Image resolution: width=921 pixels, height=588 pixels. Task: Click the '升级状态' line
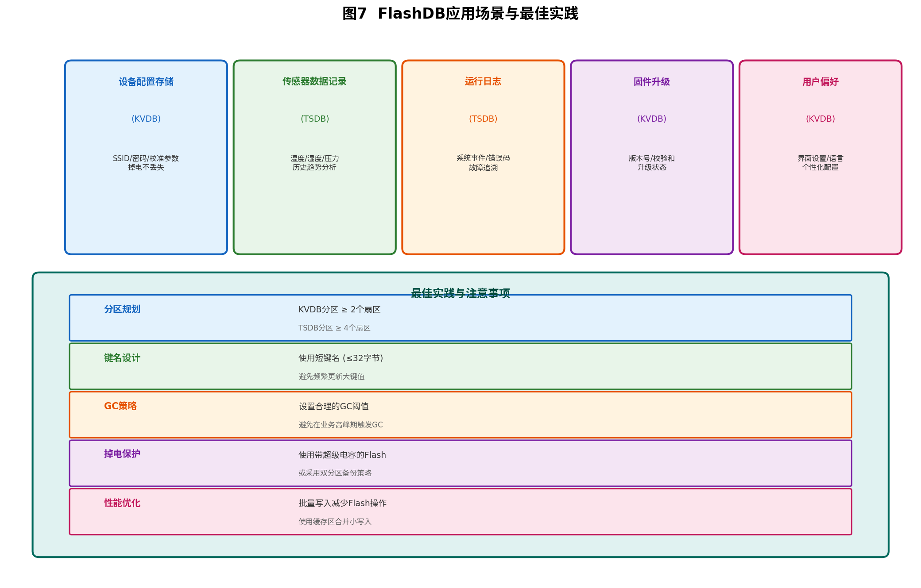[652, 167]
